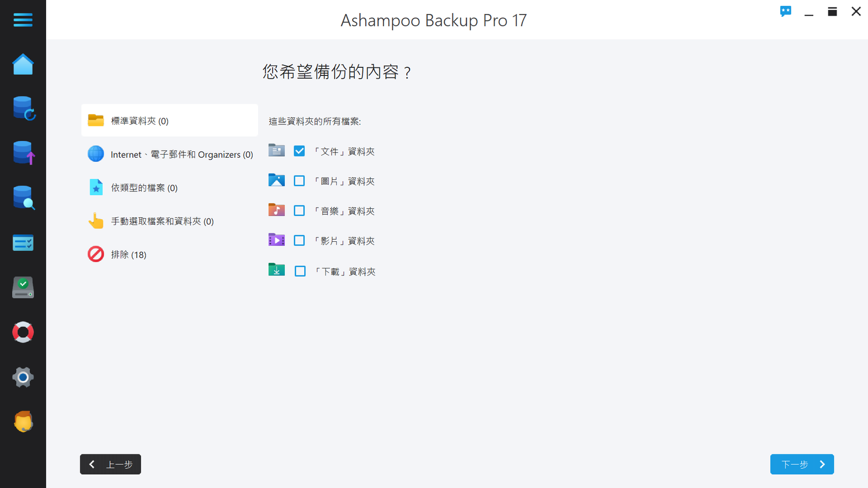This screenshot has height=488, width=868.
Task: Switch to 依類型的檔案 category
Action: coord(170,188)
